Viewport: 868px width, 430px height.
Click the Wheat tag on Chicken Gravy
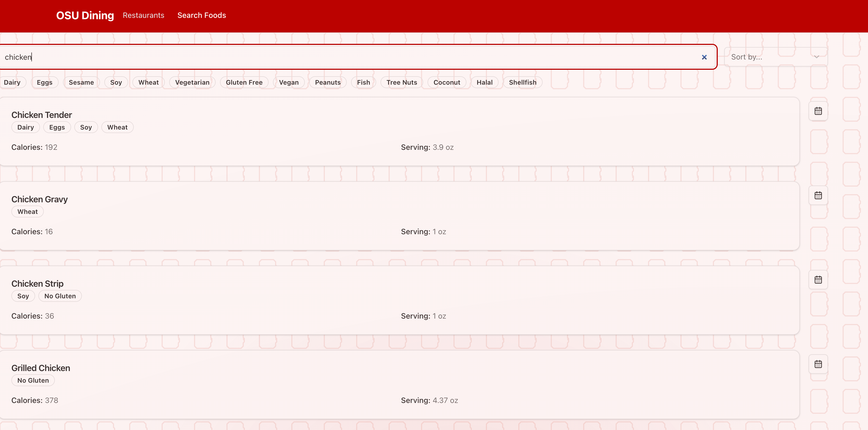[27, 211]
